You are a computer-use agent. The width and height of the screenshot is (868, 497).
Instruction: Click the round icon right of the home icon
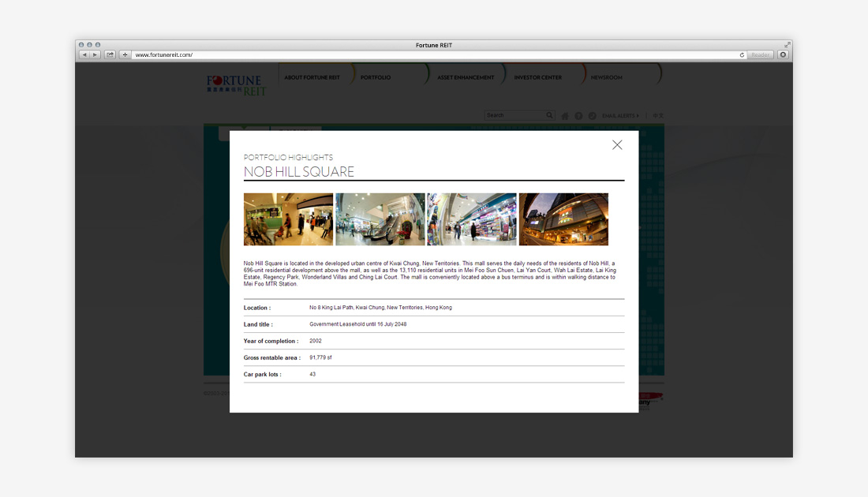[x=578, y=116]
